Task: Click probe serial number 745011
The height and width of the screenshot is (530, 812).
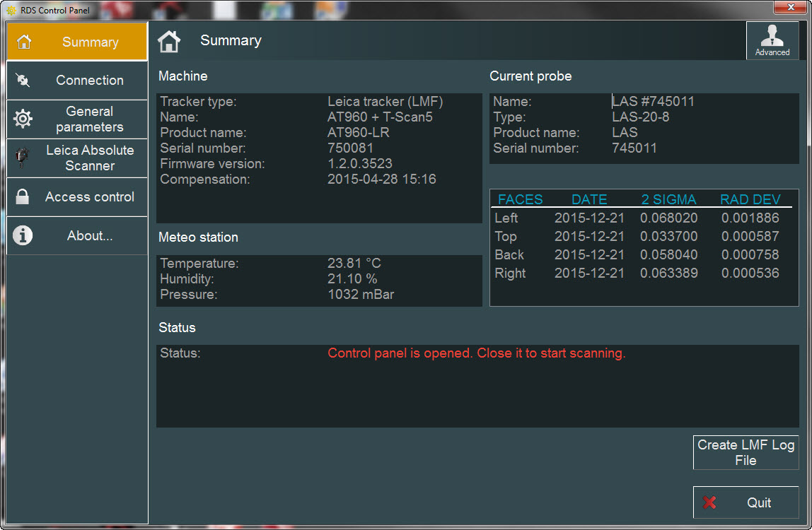Action: (x=634, y=148)
